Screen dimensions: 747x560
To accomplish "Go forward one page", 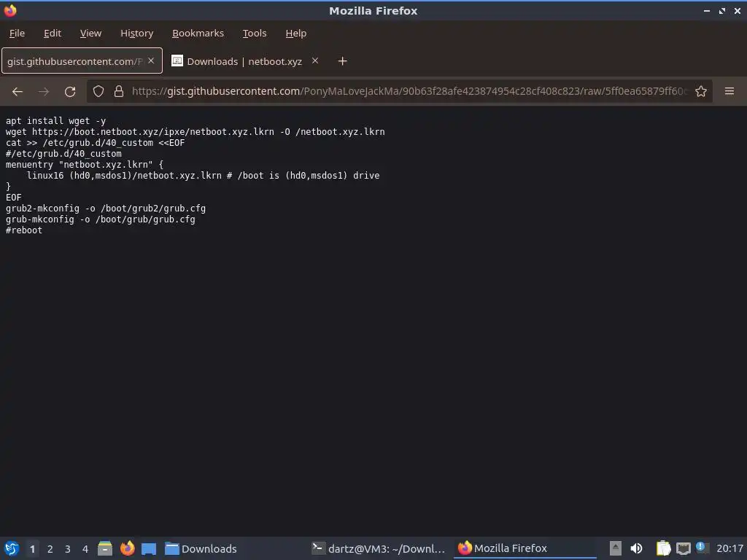I will pyautogui.click(x=44, y=91).
